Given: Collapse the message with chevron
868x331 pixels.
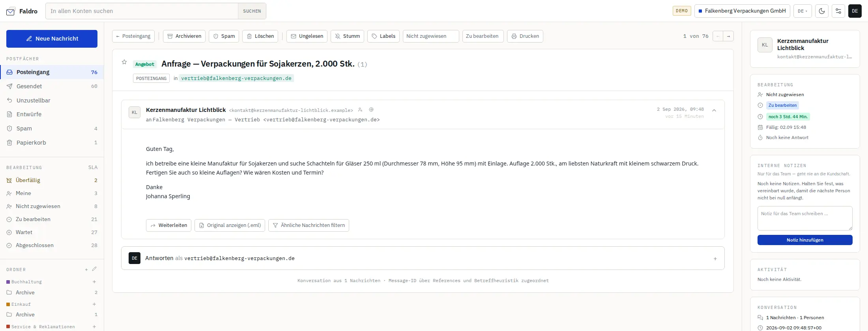Looking at the screenshot, I should point(714,110).
